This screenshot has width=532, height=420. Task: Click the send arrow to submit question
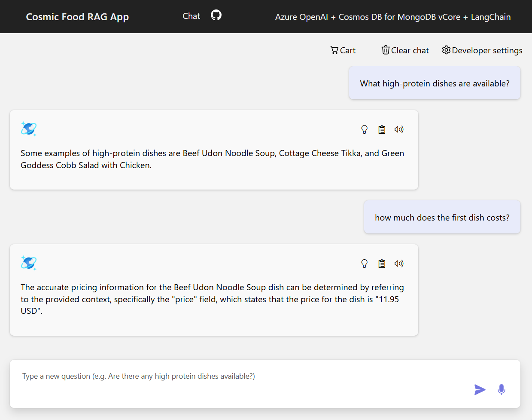point(480,389)
